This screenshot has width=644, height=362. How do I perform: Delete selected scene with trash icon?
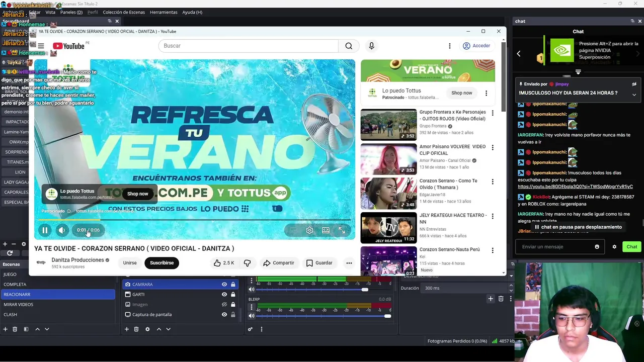(x=15, y=329)
